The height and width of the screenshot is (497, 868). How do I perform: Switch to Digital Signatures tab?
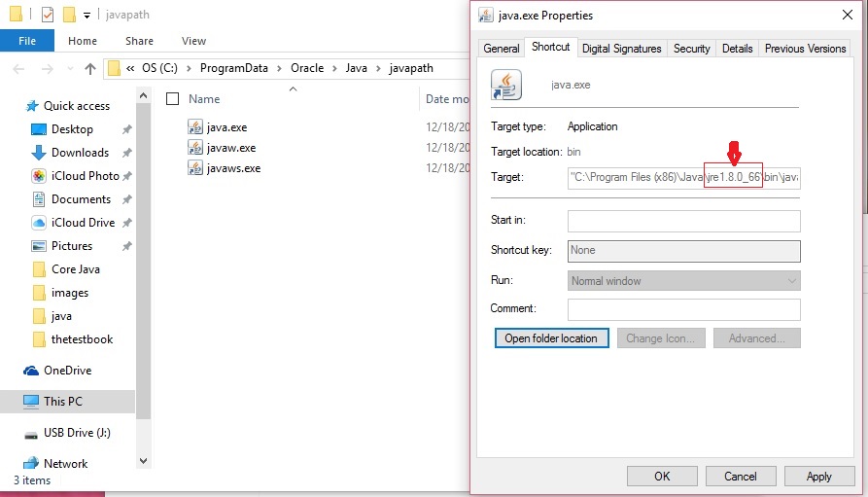coord(622,49)
